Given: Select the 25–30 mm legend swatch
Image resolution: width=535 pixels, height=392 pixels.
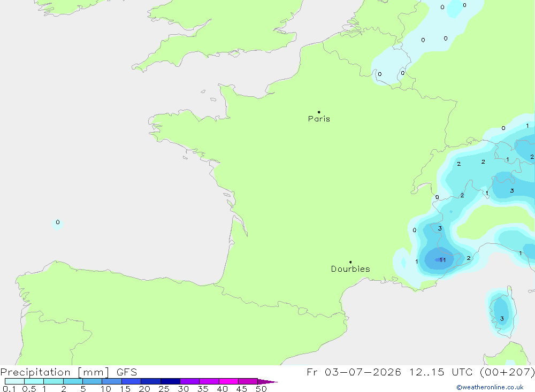Looking at the screenshot, I should (170, 381).
